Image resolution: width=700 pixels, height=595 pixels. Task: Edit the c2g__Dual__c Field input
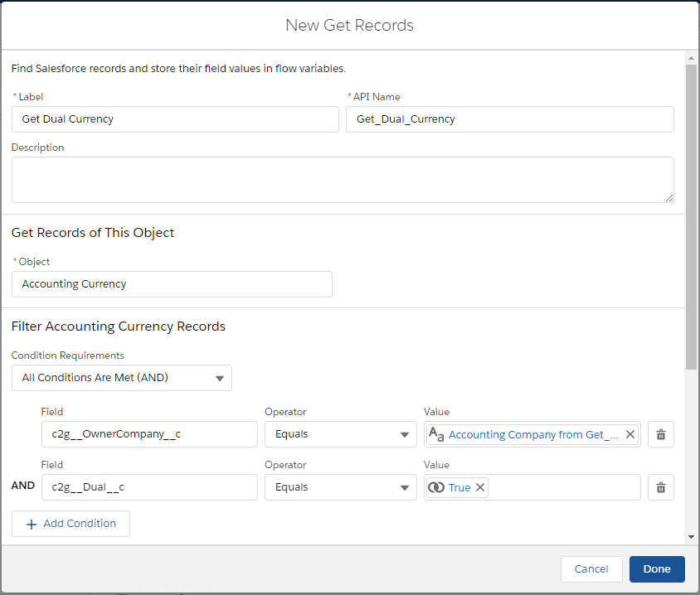pyautogui.click(x=149, y=487)
